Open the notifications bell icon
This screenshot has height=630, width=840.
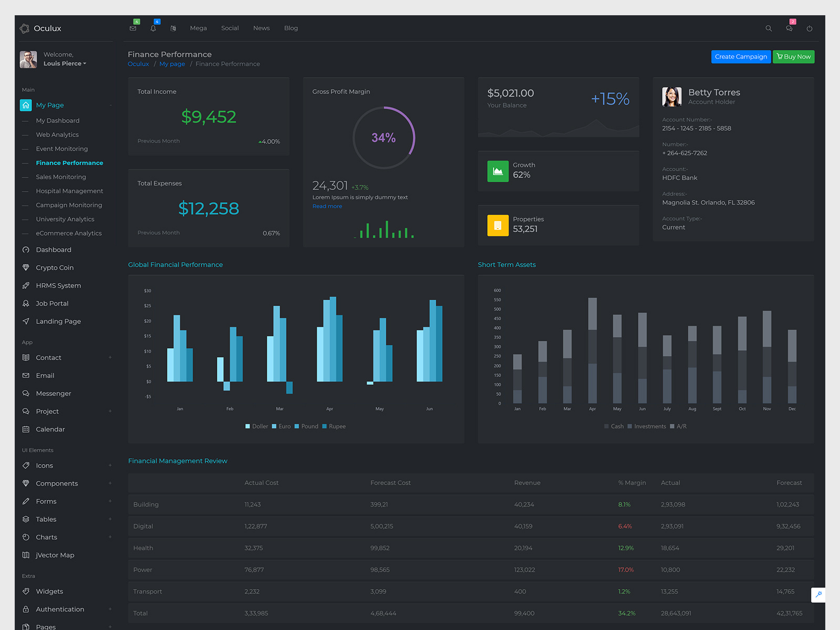tap(153, 28)
